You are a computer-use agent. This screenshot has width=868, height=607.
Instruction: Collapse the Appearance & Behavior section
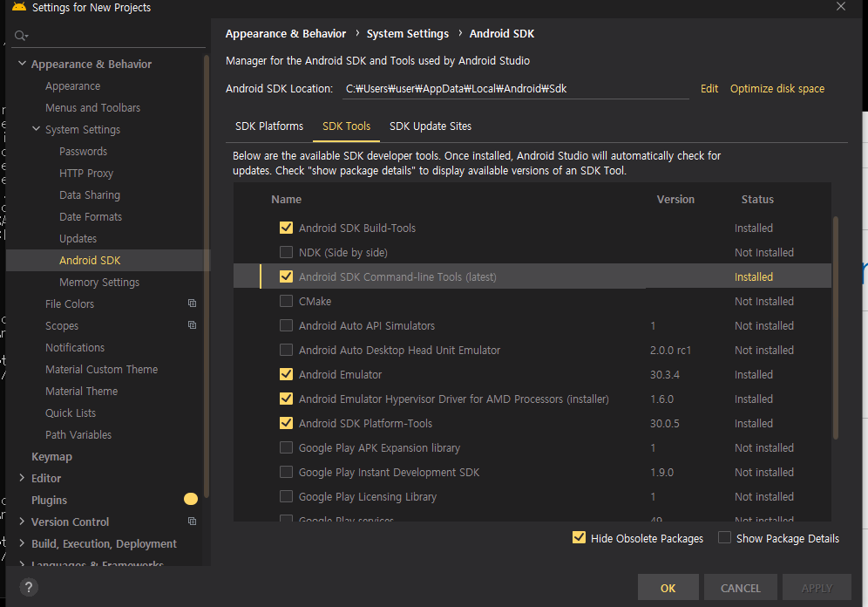(22, 63)
